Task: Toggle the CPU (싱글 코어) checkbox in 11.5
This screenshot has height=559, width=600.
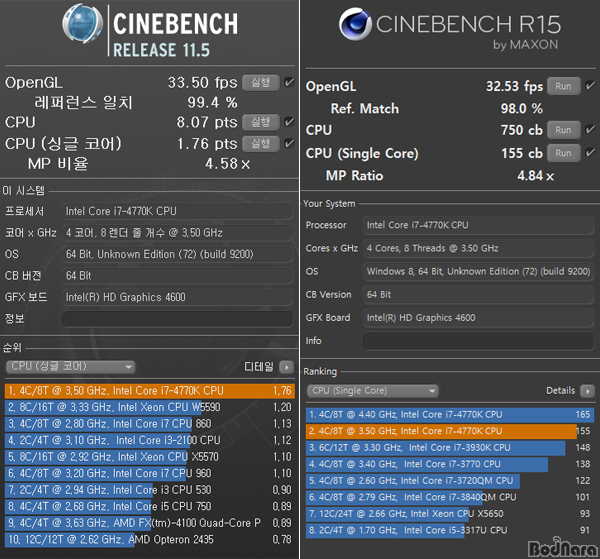Action: tap(289, 143)
